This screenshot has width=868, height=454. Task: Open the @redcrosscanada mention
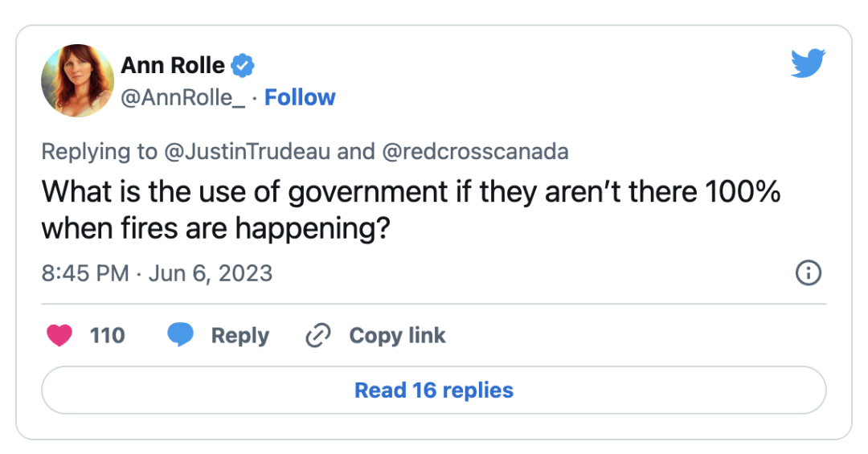pyautogui.click(x=475, y=151)
